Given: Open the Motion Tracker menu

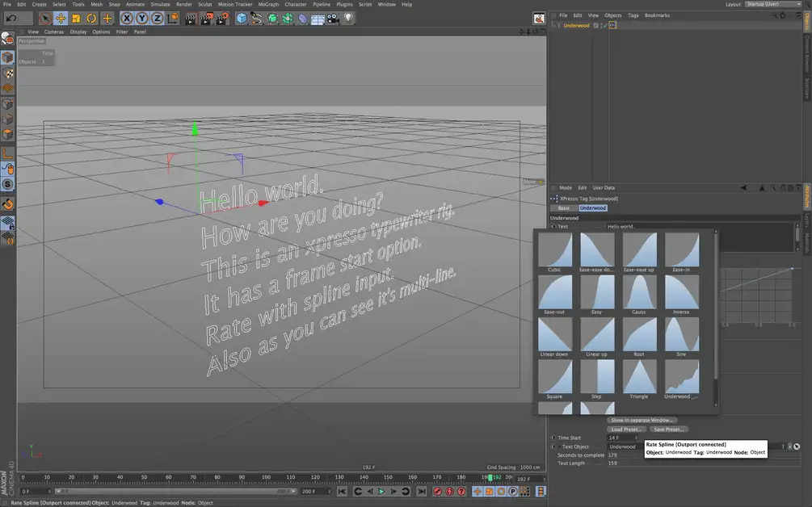Looking at the screenshot, I should pos(235,4).
